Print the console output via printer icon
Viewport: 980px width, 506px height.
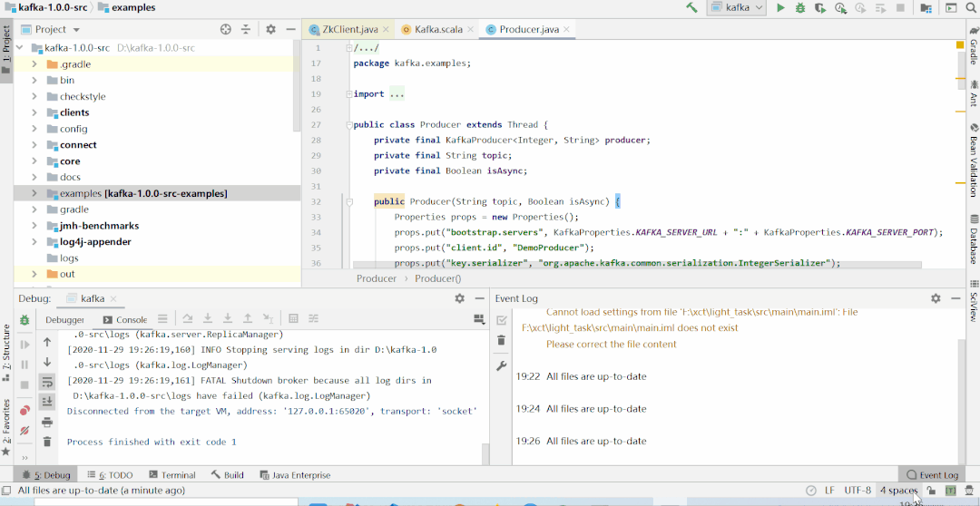(47, 423)
